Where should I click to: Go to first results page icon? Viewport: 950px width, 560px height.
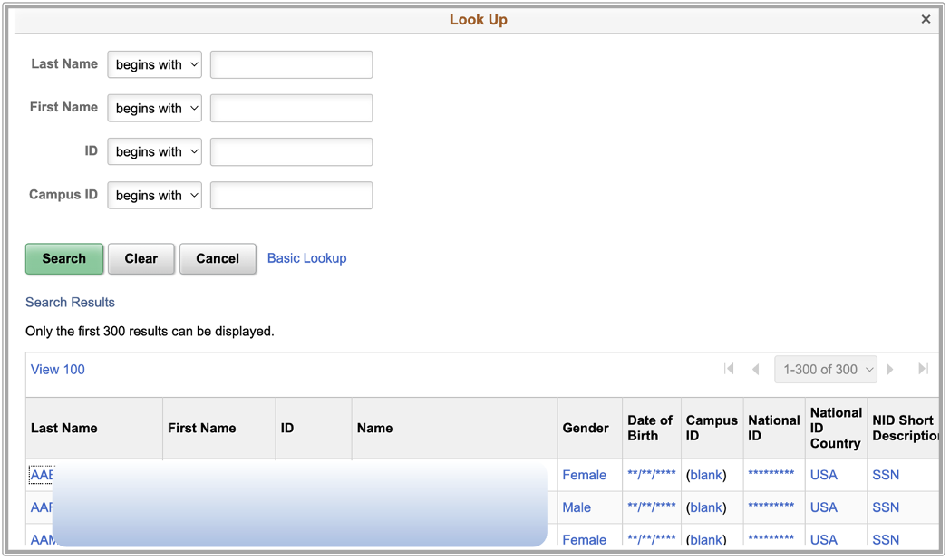click(x=729, y=369)
